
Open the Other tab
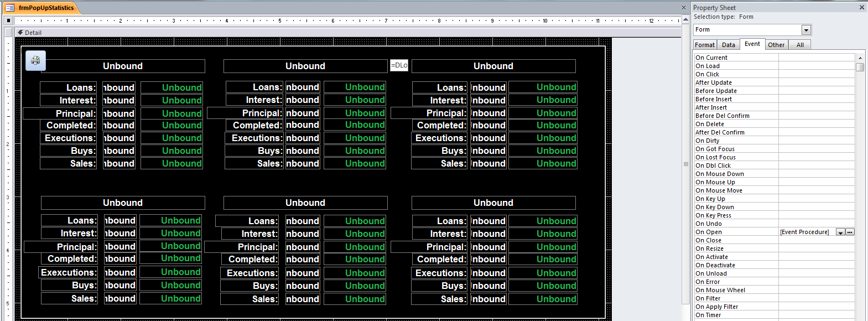(776, 45)
